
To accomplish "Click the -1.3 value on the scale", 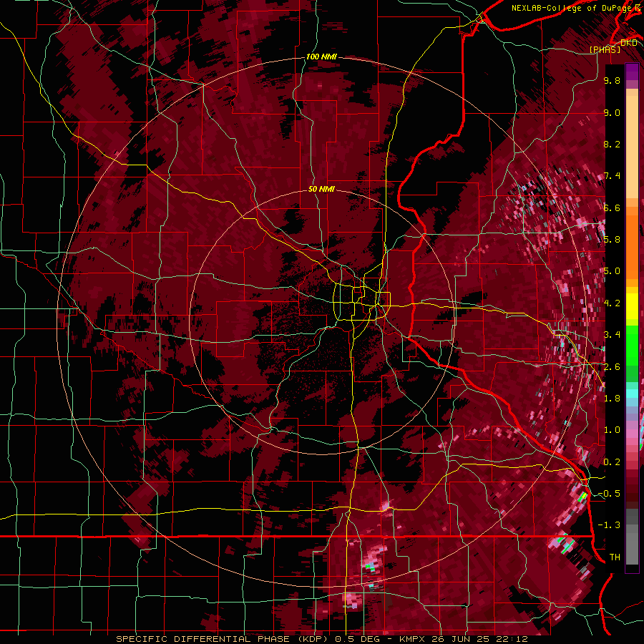I will click(x=609, y=525).
